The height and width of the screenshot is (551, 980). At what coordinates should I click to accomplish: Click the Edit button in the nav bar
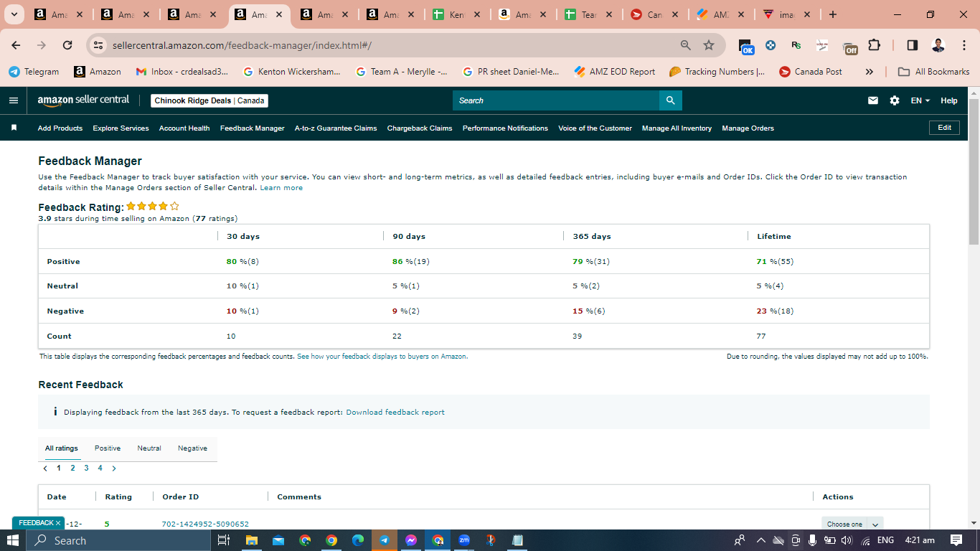point(944,128)
